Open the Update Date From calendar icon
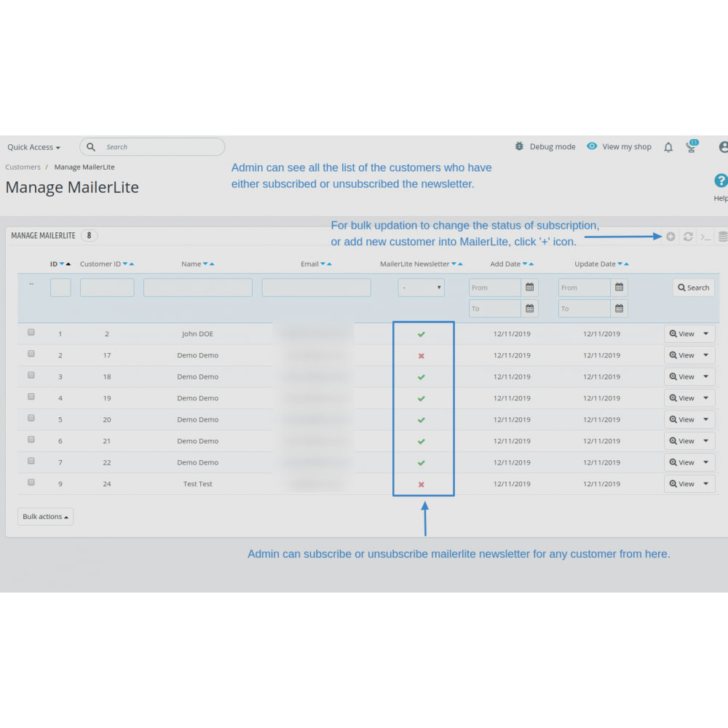 click(x=619, y=288)
